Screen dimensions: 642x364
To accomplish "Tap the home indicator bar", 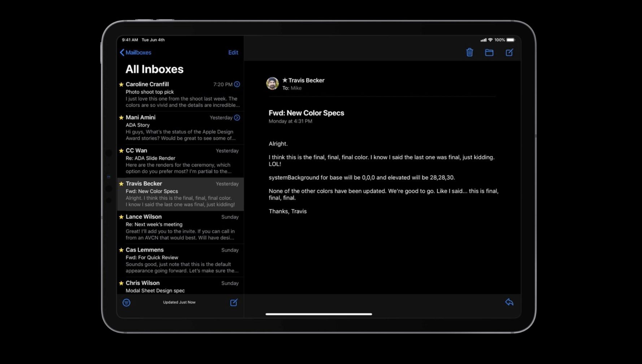I will click(x=318, y=314).
